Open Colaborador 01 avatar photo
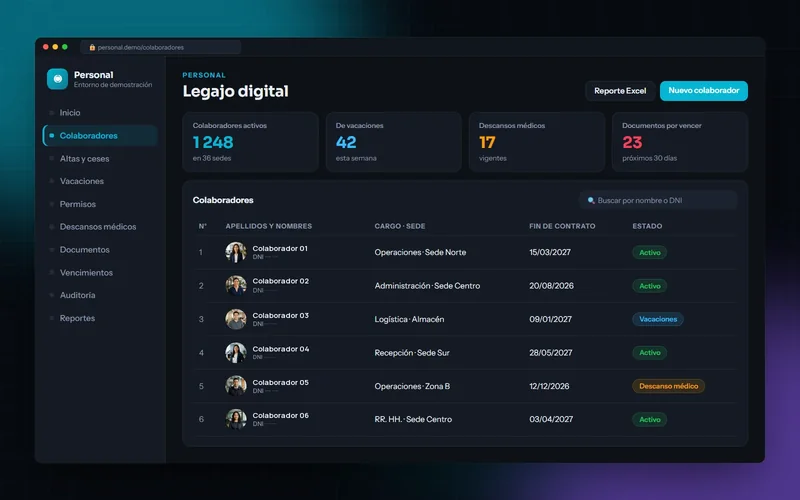 [x=236, y=252]
